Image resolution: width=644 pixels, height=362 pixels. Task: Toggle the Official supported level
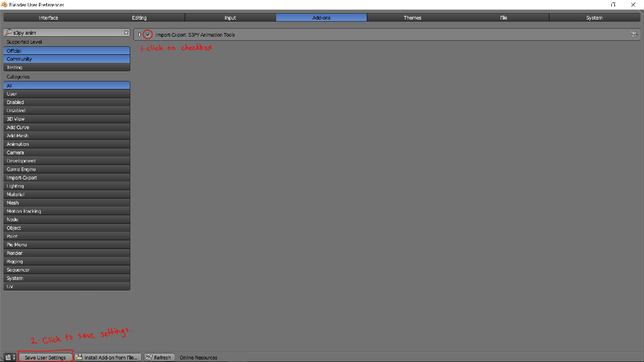tap(67, 51)
